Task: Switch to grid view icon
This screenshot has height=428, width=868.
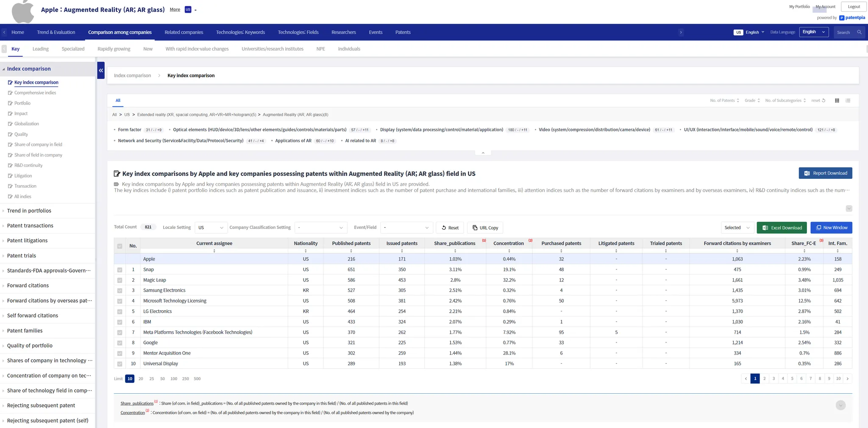Action: point(837,100)
